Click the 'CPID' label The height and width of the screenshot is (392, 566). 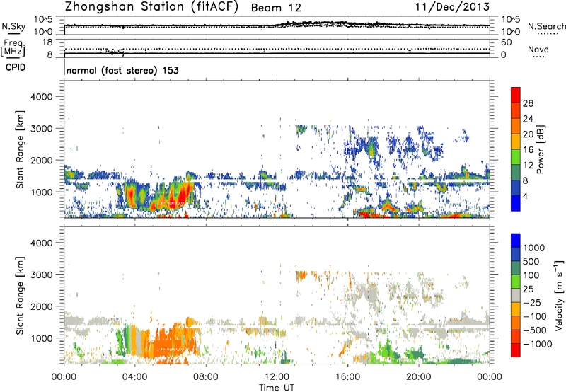point(16,67)
